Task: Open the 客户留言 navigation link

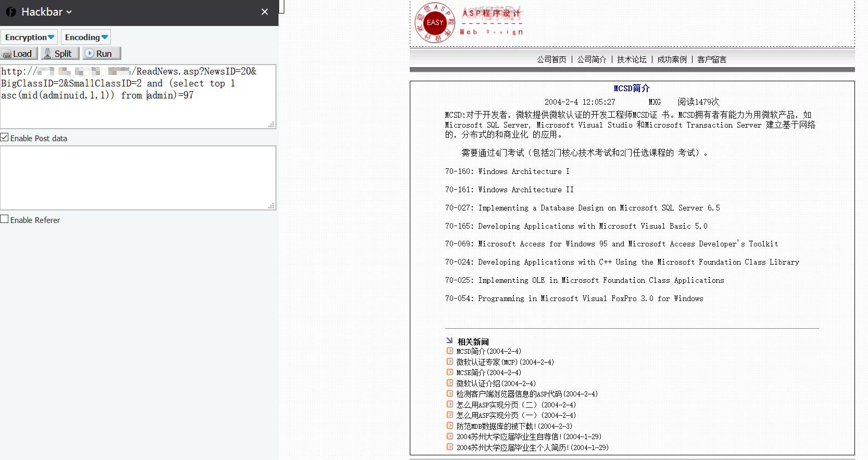Action: pos(712,59)
